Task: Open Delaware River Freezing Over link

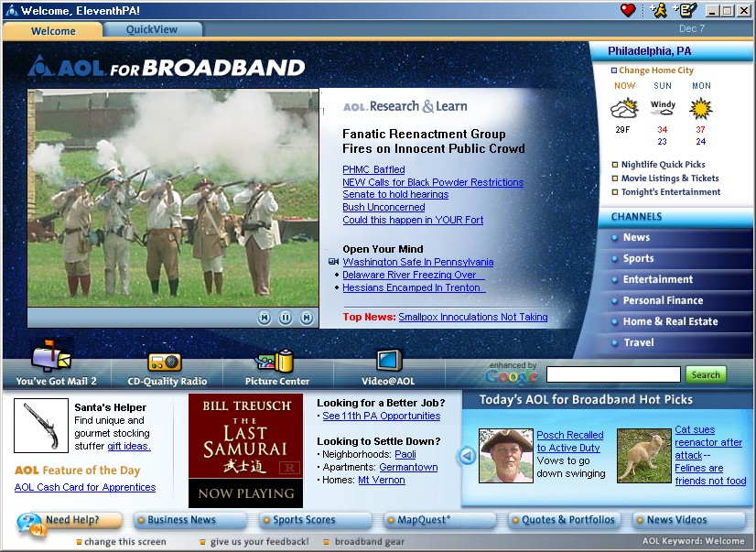Action: click(x=414, y=275)
